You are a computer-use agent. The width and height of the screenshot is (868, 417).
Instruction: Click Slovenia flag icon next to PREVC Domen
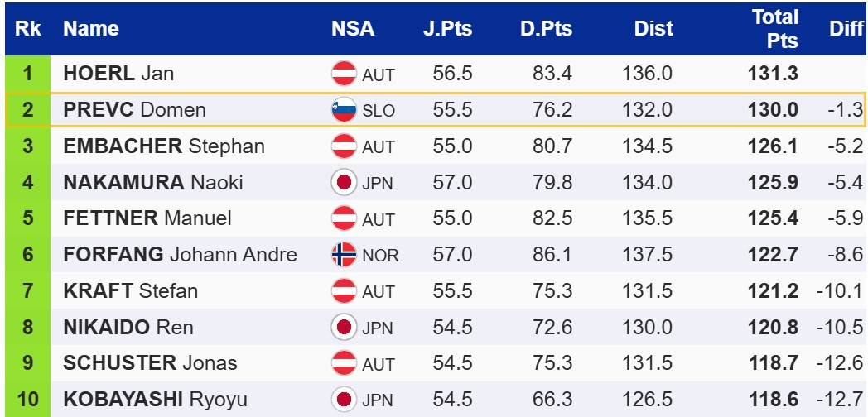click(x=344, y=110)
